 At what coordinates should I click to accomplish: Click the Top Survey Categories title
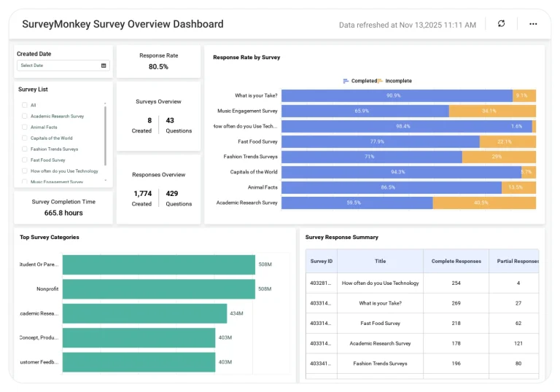click(50, 237)
